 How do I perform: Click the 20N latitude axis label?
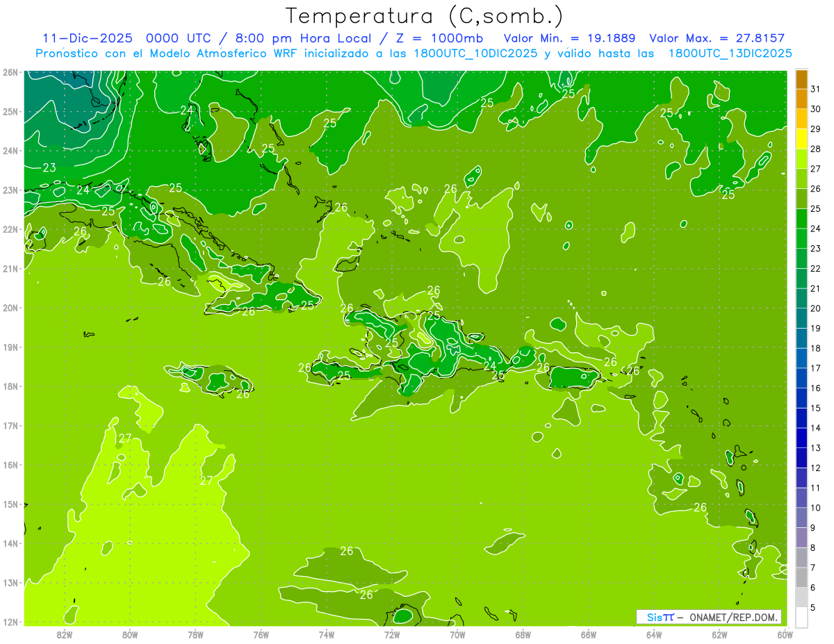click(10, 308)
